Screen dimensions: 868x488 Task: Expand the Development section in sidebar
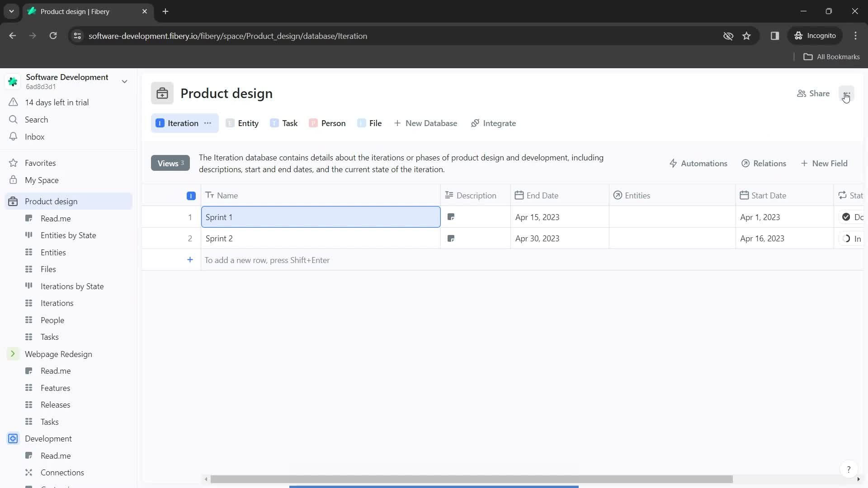coord(13,439)
